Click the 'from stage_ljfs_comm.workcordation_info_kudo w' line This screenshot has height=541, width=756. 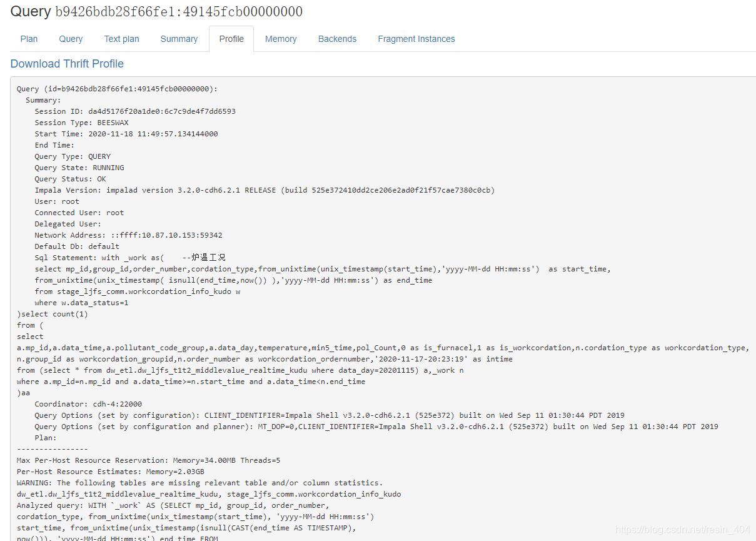click(x=138, y=291)
